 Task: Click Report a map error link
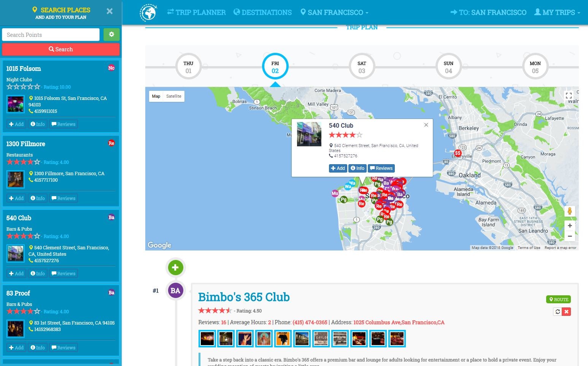tap(560, 248)
